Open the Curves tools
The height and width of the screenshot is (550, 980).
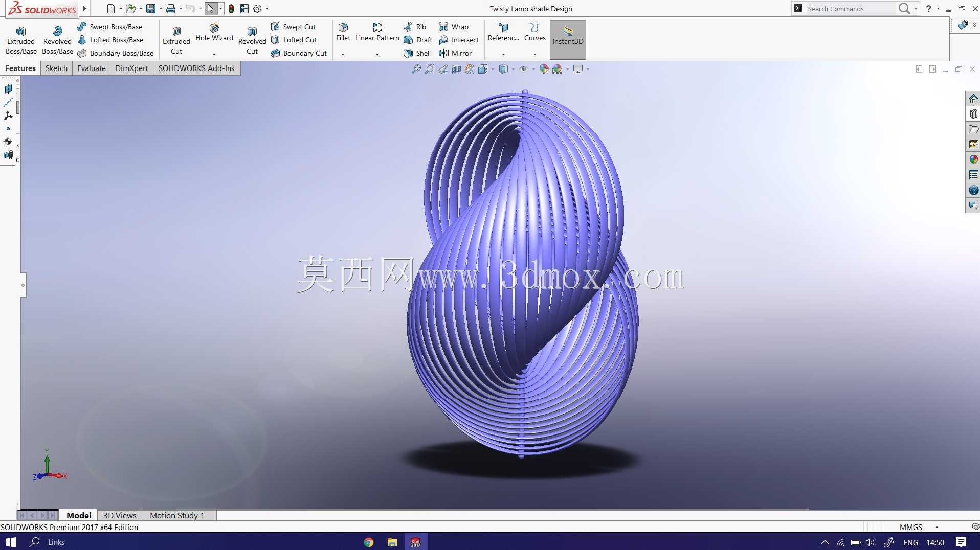coord(534,32)
